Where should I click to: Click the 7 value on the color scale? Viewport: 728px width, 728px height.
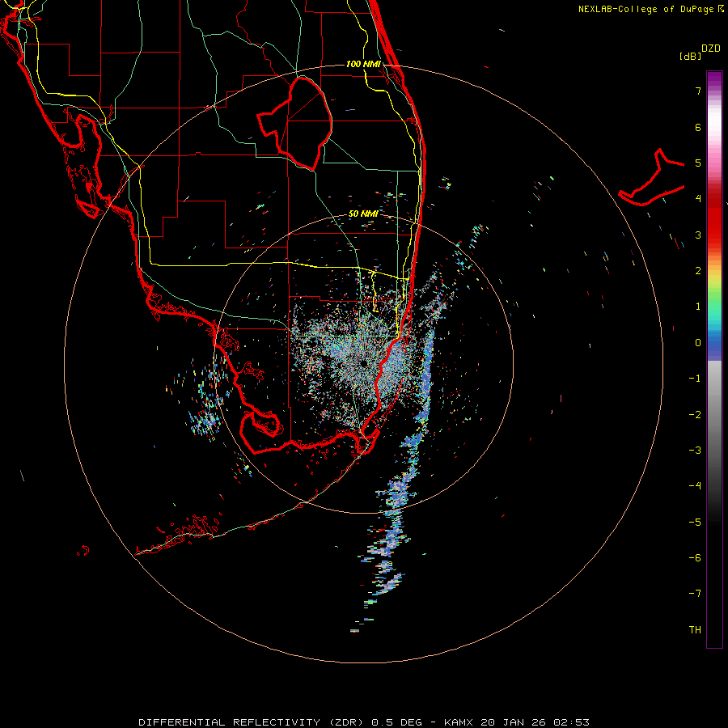[698, 91]
